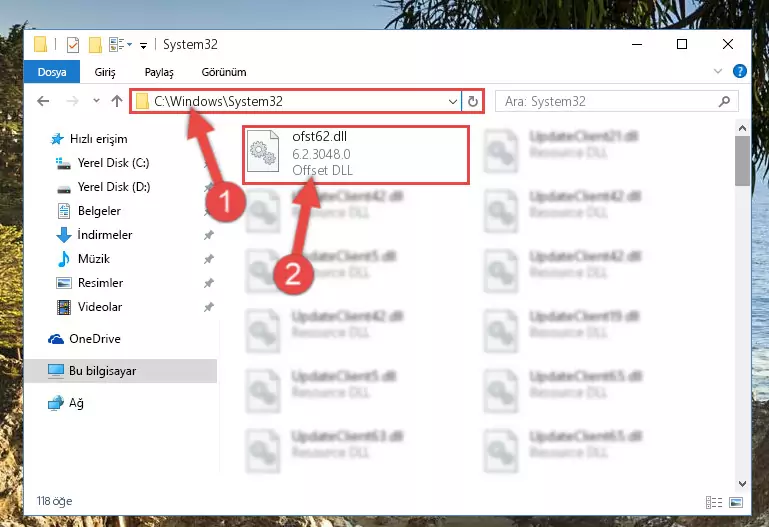The width and height of the screenshot is (769, 527).
Task: Click the pin icon next to İndirmeler
Action: 208,235
